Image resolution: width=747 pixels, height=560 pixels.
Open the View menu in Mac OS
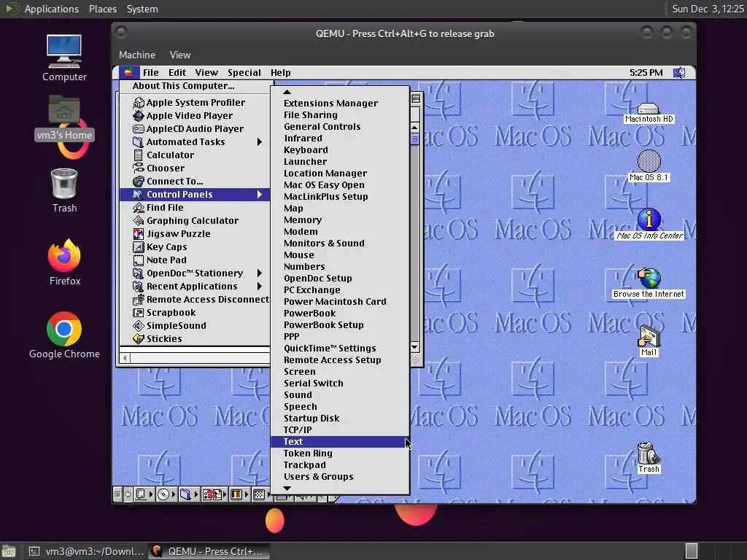[x=206, y=72]
